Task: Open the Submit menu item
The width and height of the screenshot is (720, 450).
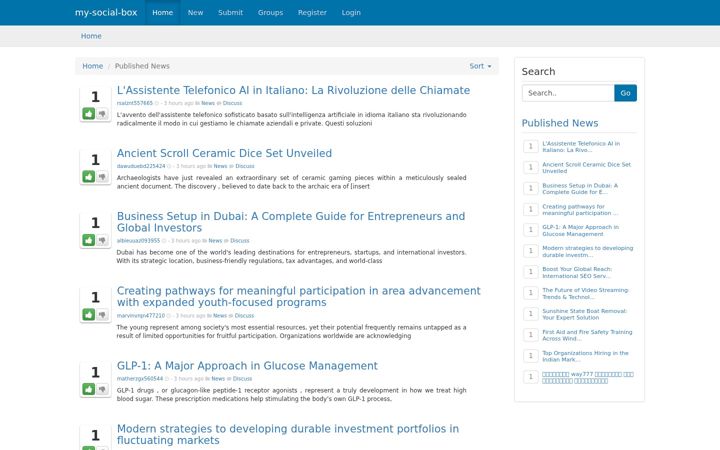Action: pos(230,12)
